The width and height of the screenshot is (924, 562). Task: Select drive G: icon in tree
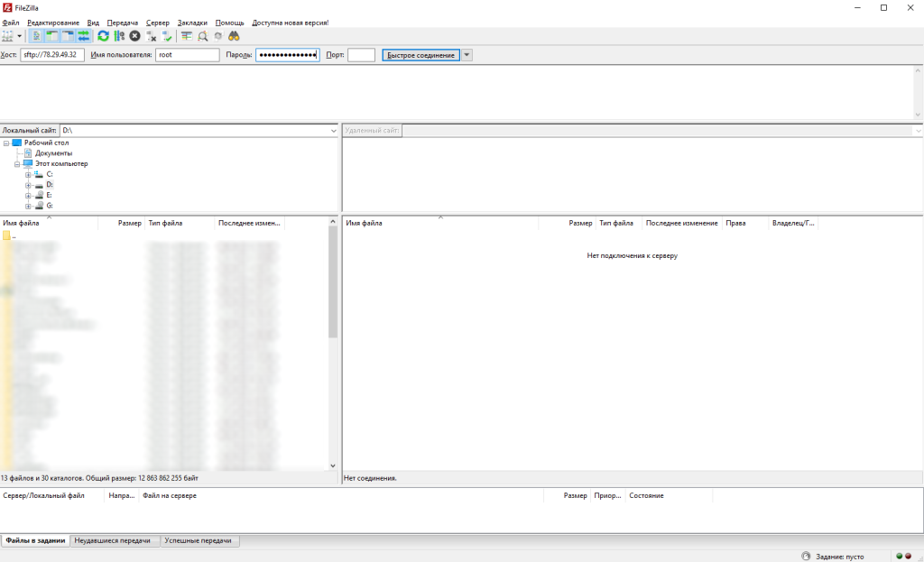pos(39,206)
